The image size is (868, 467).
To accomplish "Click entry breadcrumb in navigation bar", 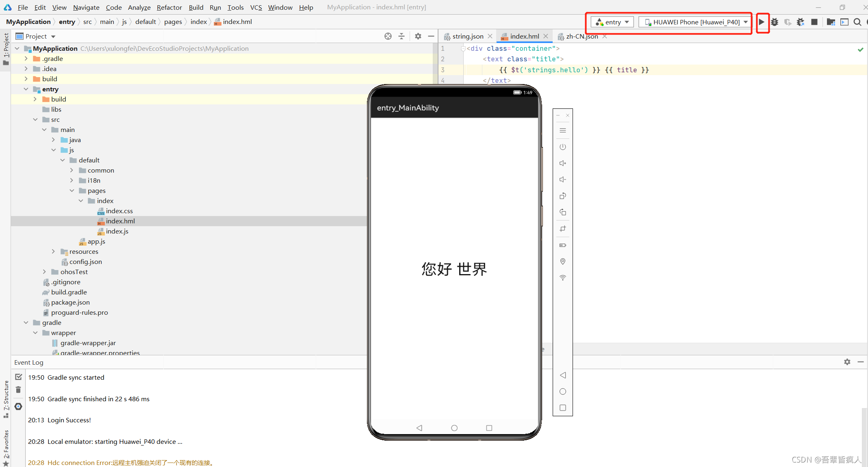I will point(67,22).
